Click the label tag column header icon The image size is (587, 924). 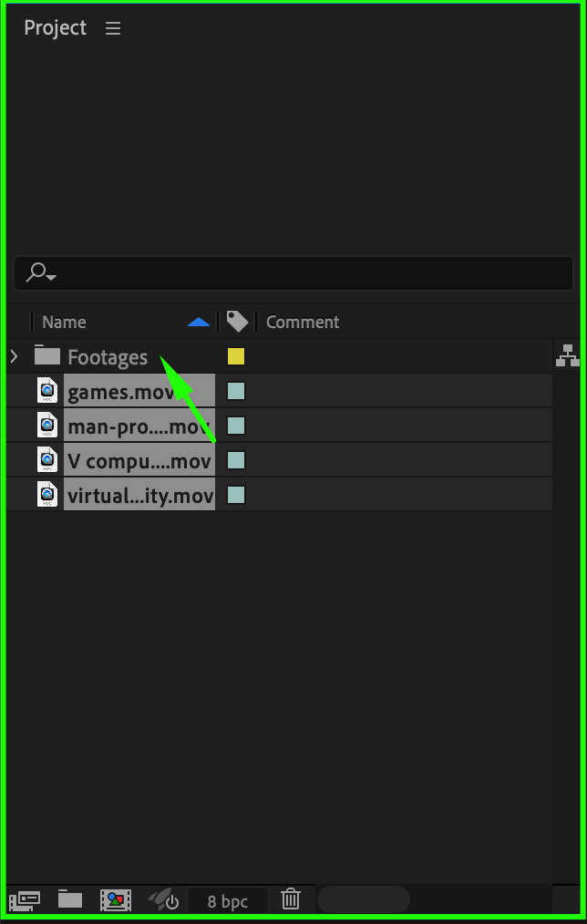coord(237,322)
